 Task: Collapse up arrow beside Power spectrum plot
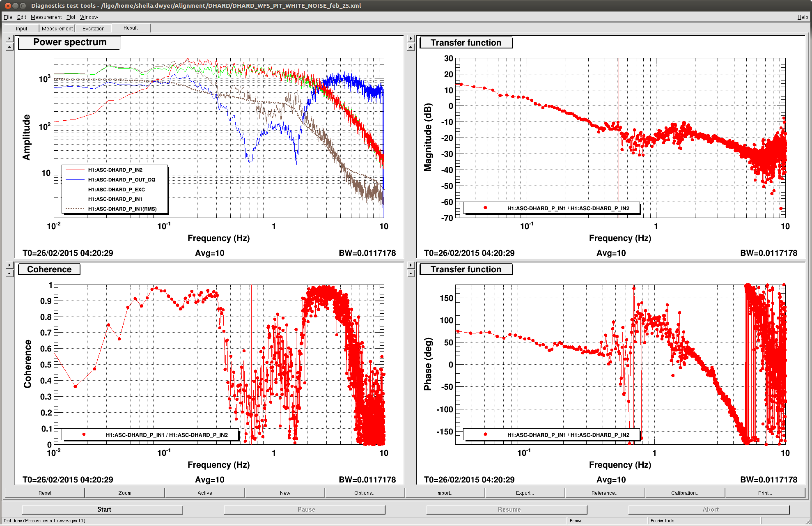pyautogui.click(x=9, y=47)
